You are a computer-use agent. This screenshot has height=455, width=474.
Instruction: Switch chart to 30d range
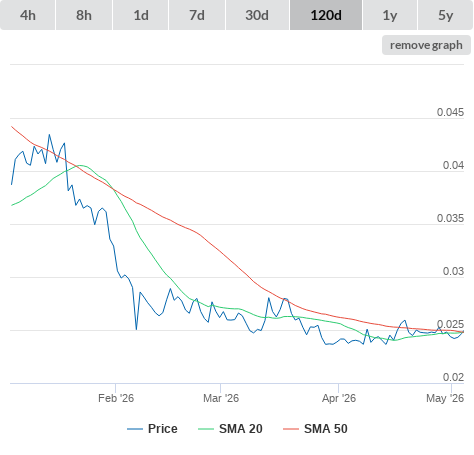[257, 15]
